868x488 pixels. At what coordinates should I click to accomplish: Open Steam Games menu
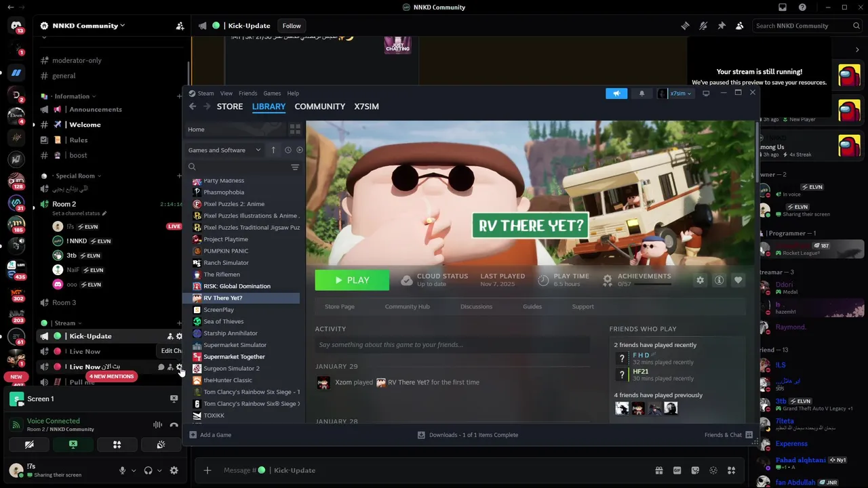point(272,94)
